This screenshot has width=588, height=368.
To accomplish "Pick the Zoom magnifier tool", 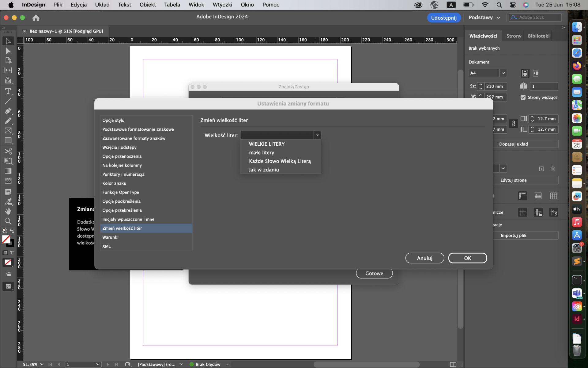I will tap(8, 221).
